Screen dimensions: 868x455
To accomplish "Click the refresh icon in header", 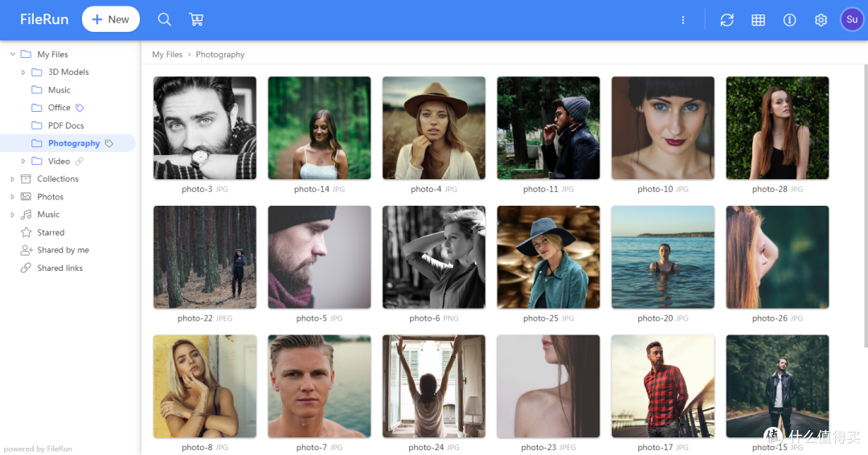I will click(727, 20).
